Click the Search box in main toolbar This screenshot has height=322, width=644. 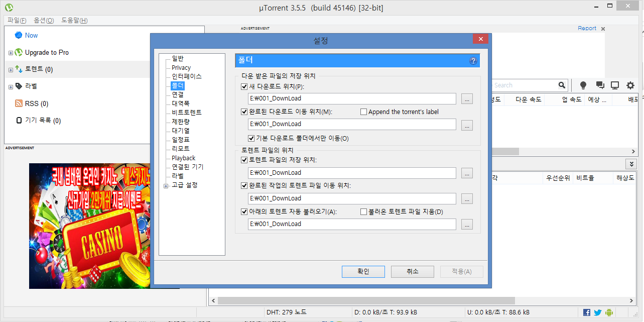525,85
